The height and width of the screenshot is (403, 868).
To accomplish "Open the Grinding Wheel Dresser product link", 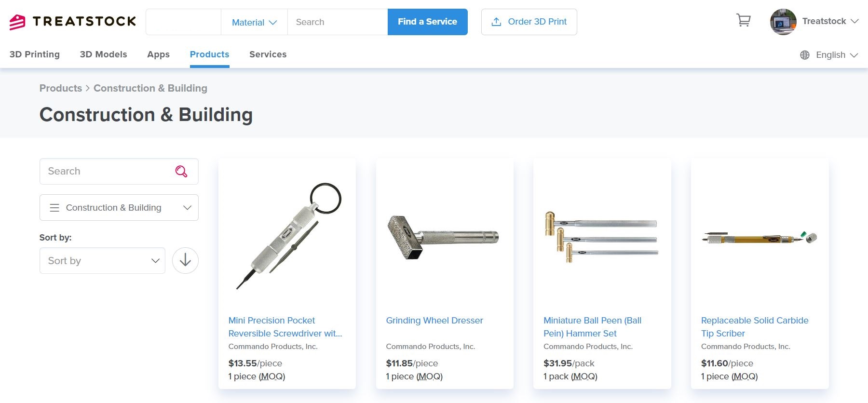I will pos(434,321).
